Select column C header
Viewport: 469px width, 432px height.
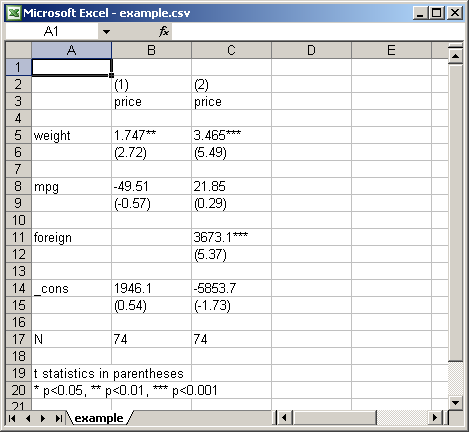pos(231,50)
